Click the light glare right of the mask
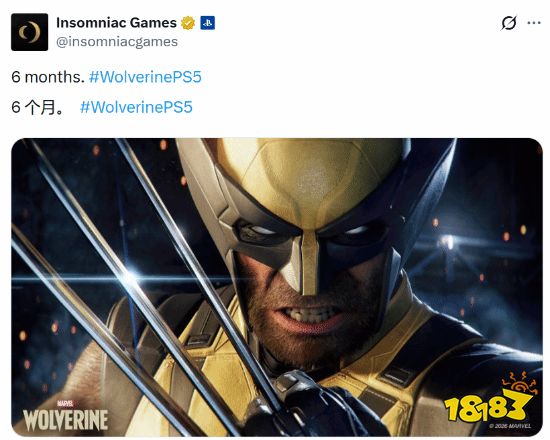550x440 pixels. pyautogui.click(x=448, y=242)
